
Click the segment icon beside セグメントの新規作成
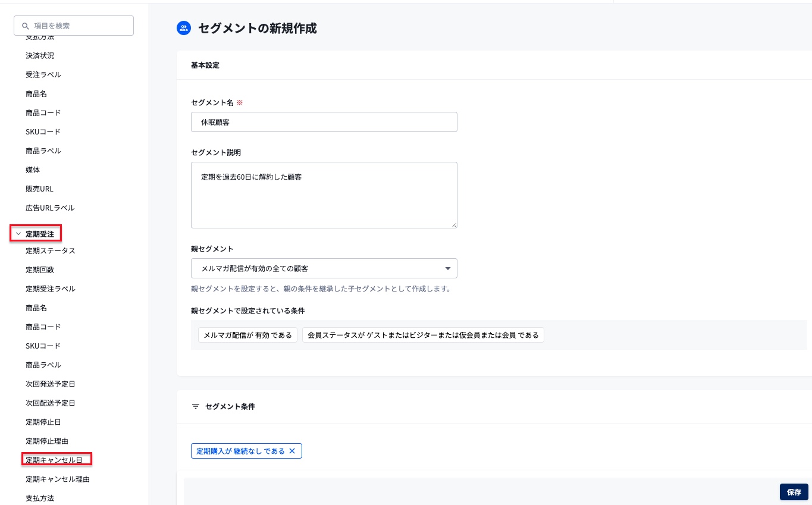click(x=184, y=28)
